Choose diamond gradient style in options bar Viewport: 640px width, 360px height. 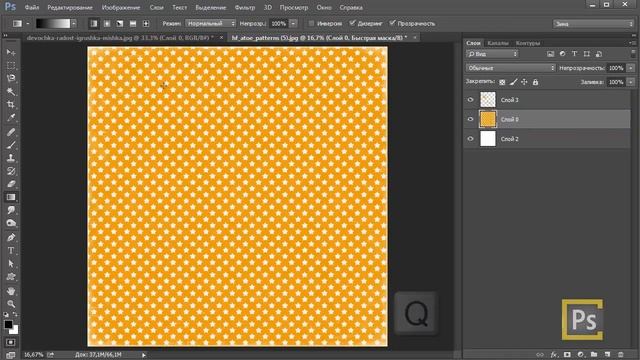(x=146, y=24)
